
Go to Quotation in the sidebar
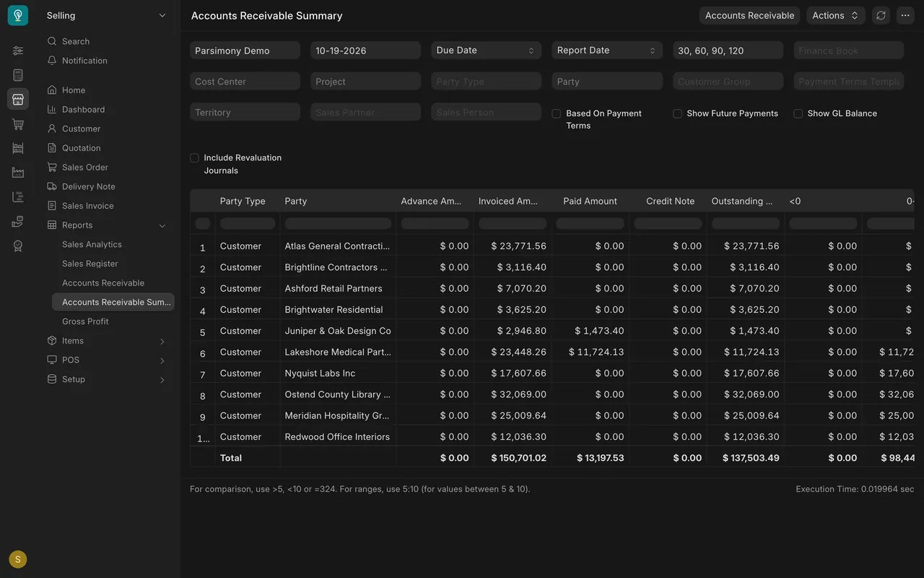pos(81,148)
